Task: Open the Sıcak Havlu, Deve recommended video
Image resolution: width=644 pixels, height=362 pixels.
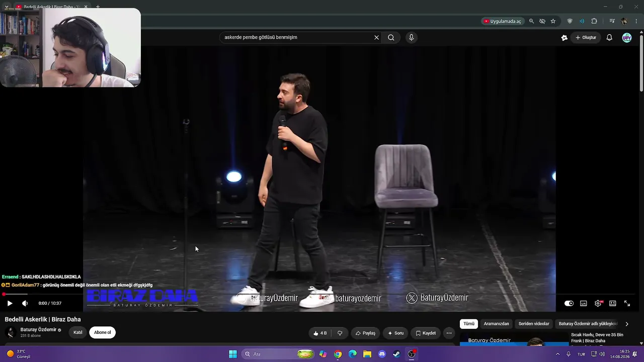Action: coord(597,338)
